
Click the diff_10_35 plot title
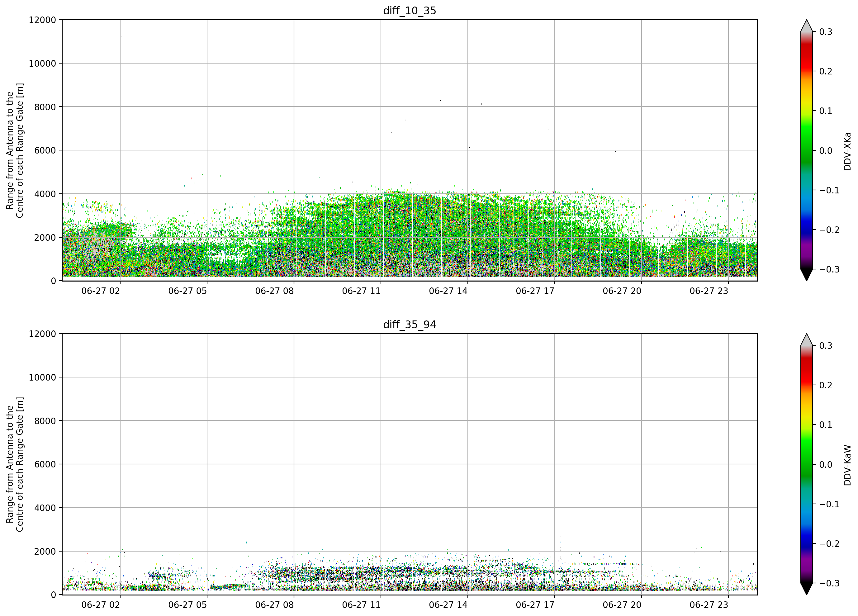[409, 11]
